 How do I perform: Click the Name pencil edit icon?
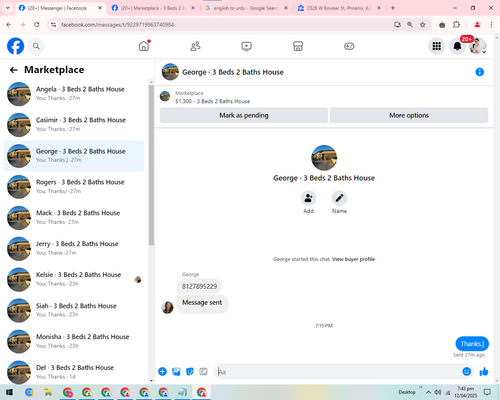click(x=339, y=198)
